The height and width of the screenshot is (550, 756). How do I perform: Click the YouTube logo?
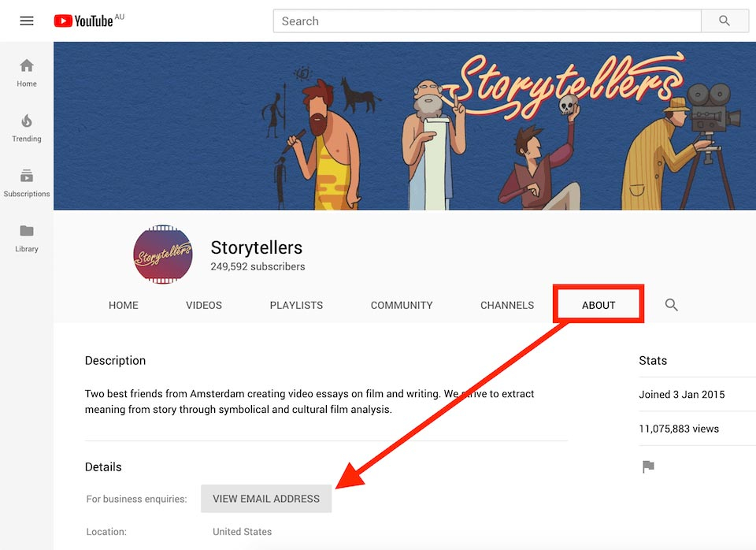(83, 21)
